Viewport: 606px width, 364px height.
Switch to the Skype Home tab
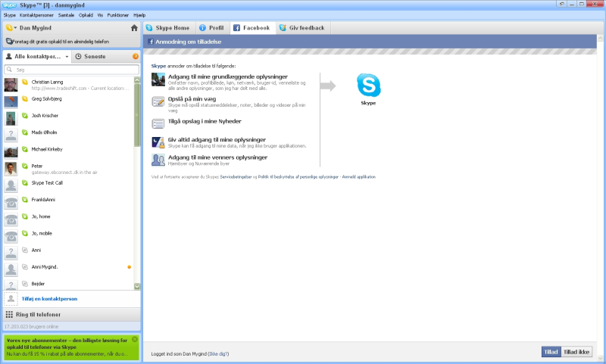point(167,28)
